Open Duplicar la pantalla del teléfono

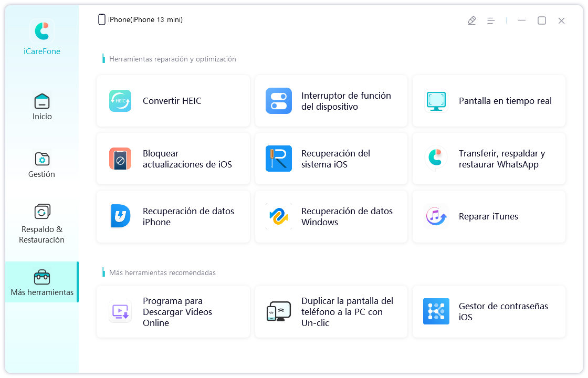(331, 312)
